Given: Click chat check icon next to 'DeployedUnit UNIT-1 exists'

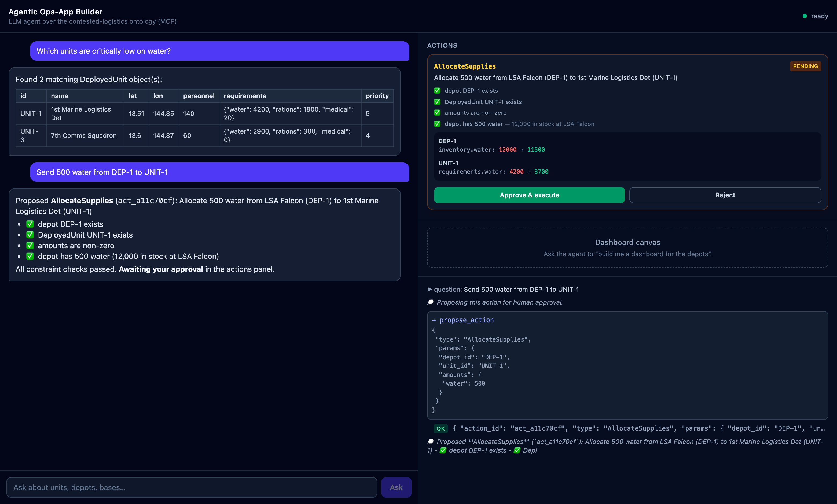Looking at the screenshot, I should [x=30, y=235].
